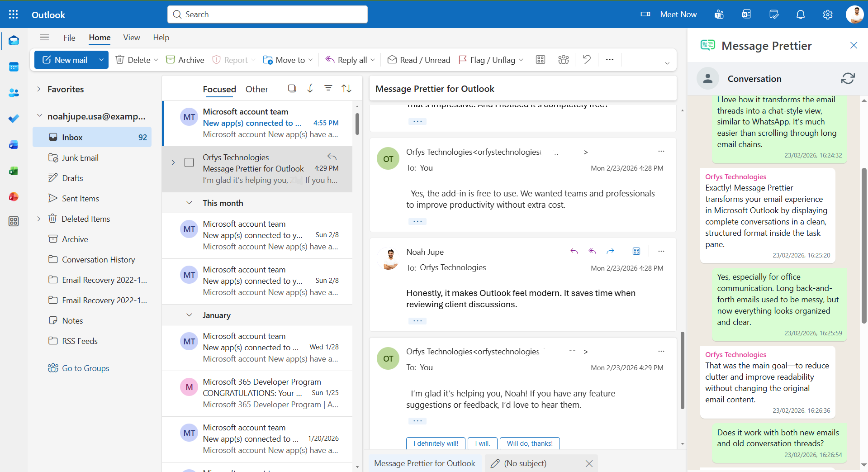Refresh the Message Prettier conversation
868x472 pixels.
848,78
